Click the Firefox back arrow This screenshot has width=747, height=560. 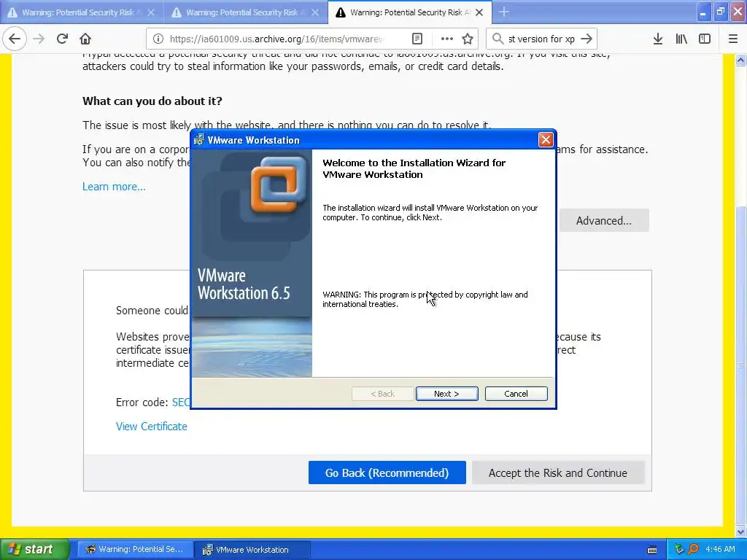point(15,39)
